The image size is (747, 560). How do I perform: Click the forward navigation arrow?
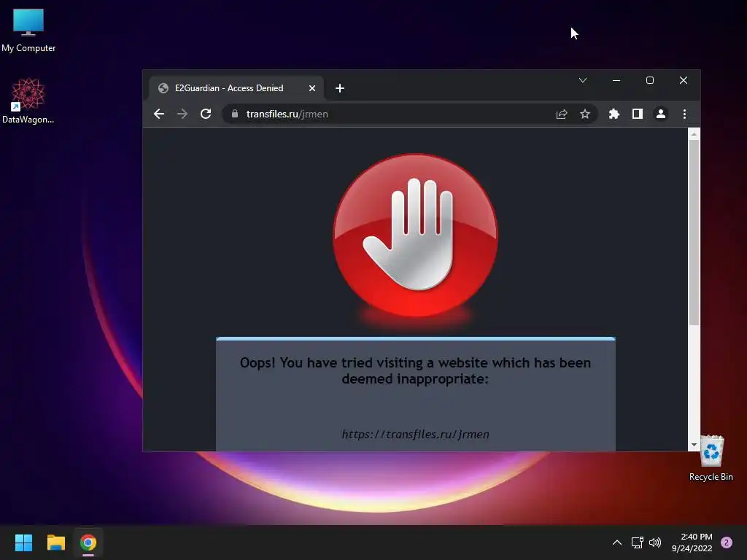click(x=182, y=114)
